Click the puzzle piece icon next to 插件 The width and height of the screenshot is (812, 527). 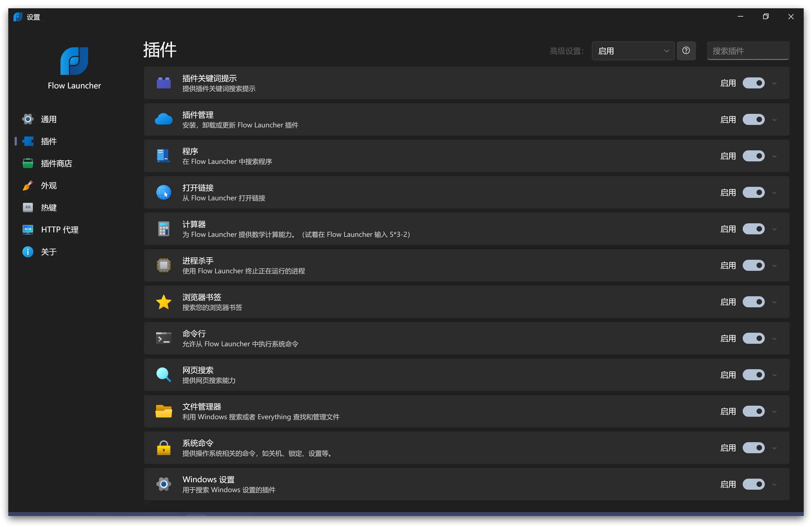click(x=28, y=141)
